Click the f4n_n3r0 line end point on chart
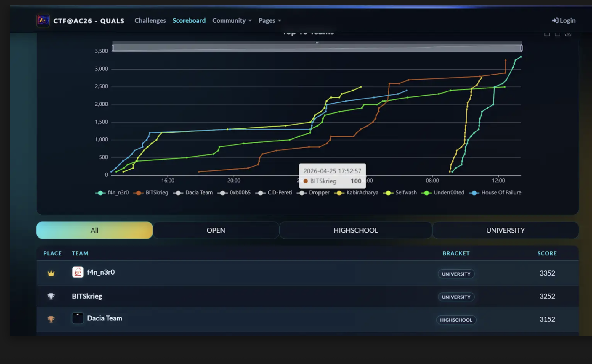 point(521,57)
